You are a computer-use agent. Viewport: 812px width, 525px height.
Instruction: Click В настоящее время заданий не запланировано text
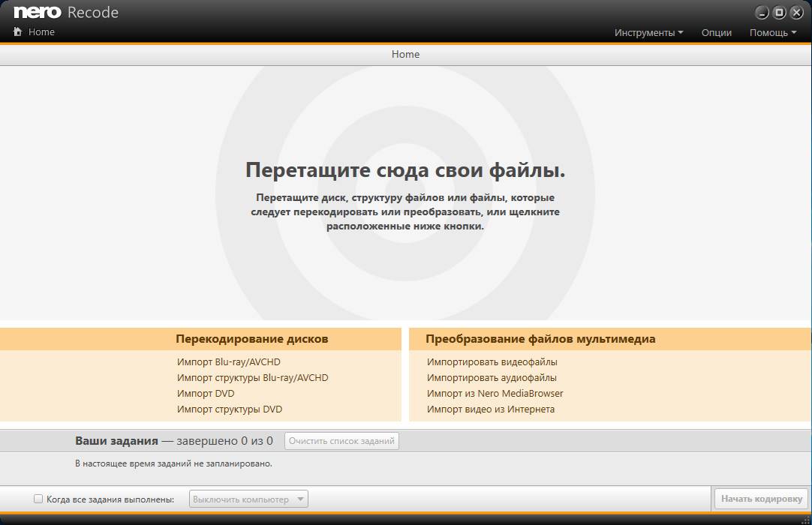(173, 463)
